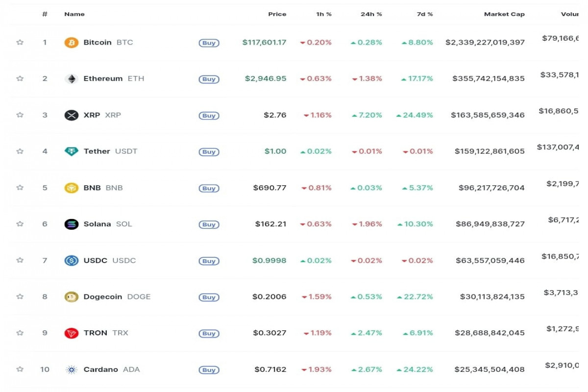Star TRON for the watchlist
Image resolution: width=588 pixels, height=392 pixels.
click(x=20, y=332)
